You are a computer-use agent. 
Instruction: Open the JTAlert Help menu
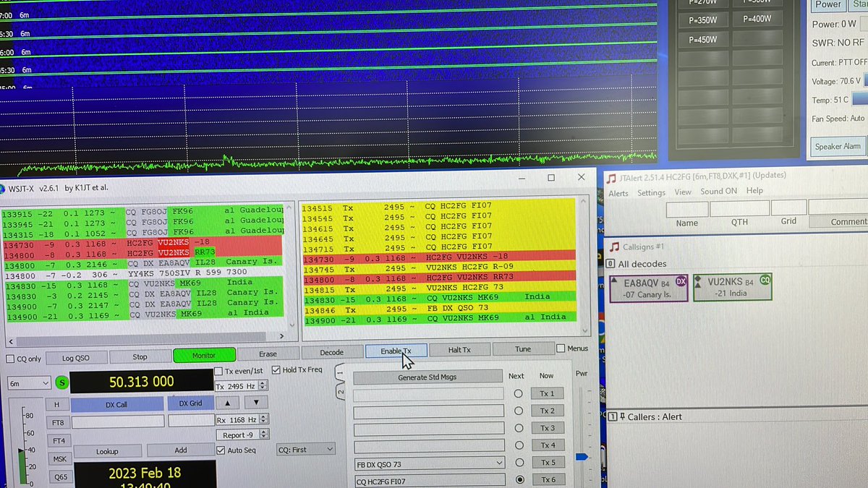tap(754, 191)
